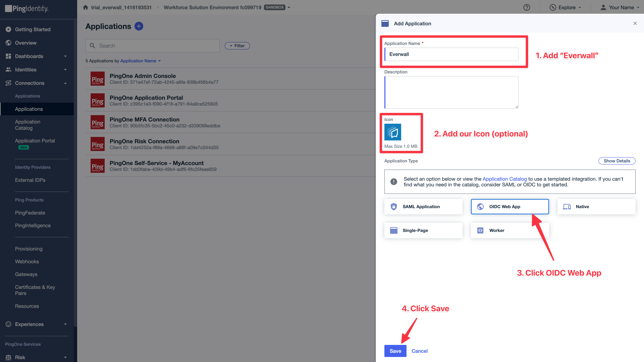Select Single-Page application type
Viewport: 644px width, 362px height.
(423, 230)
